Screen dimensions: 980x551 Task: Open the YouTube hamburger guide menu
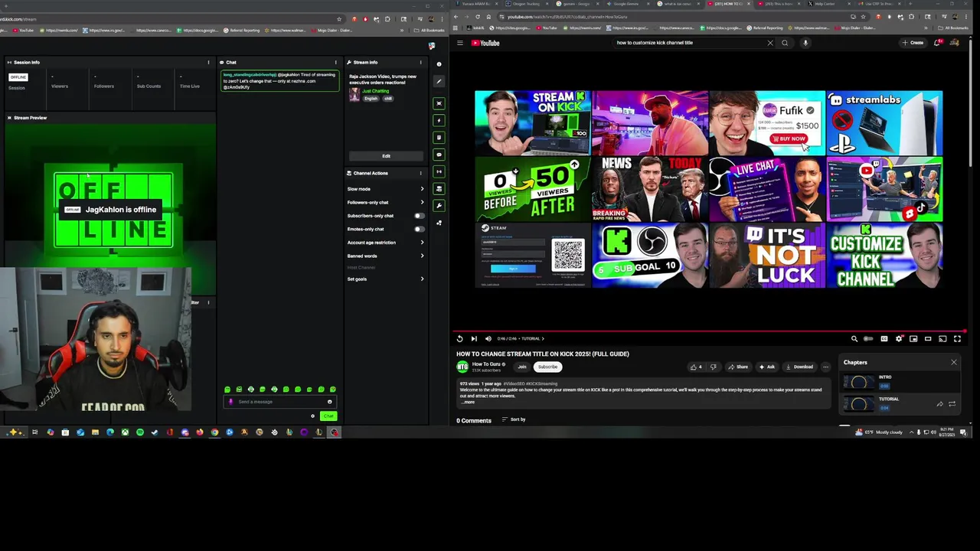pos(460,43)
